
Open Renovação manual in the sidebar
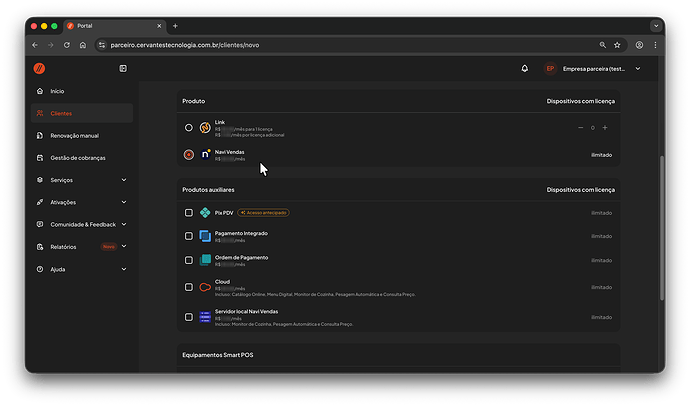74,135
